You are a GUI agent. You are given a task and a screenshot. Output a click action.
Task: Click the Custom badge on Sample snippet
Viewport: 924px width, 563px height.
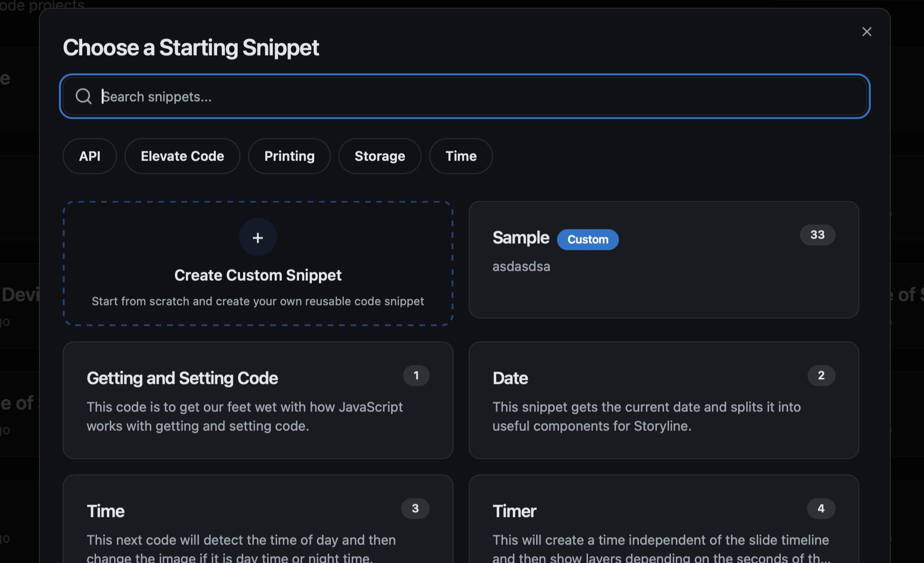coord(587,239)
